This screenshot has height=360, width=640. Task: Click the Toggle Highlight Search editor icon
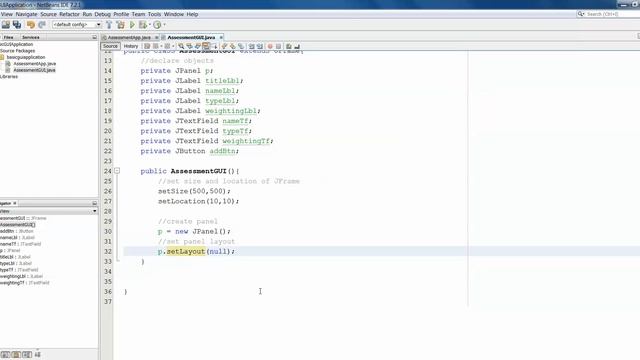click(x=206, y=46)
